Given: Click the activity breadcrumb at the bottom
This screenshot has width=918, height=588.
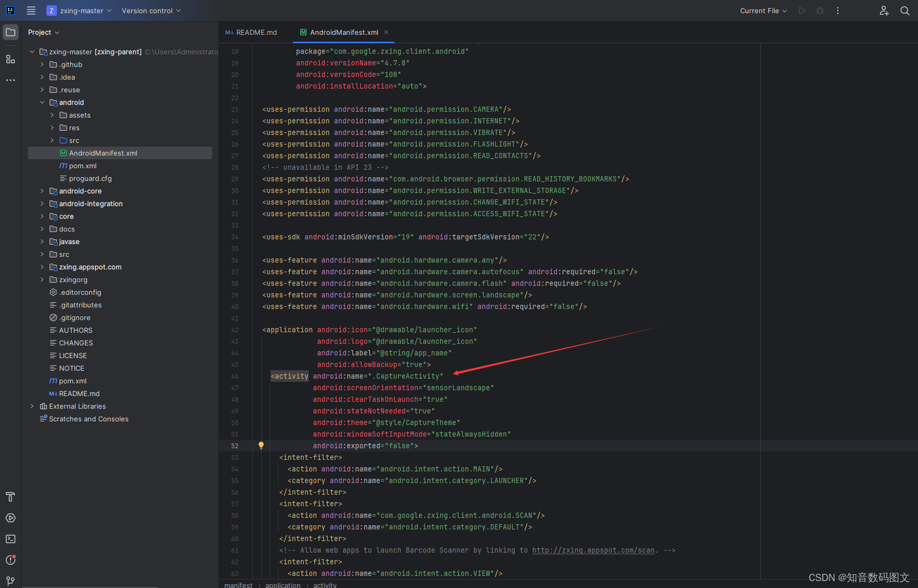Looking at the screenshot, I should coord(324,584).
